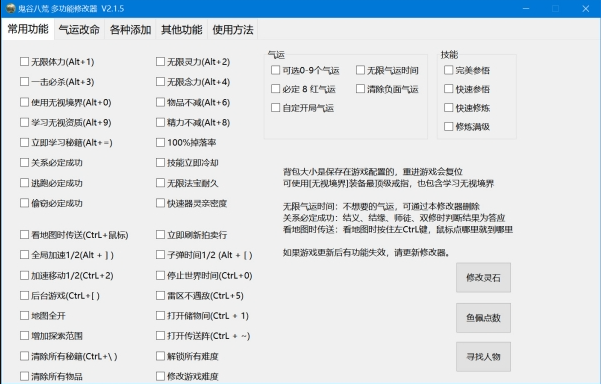601x384 pixels.
Task: Check 一击必杀(Alt+3)
Action: (25, 82)
